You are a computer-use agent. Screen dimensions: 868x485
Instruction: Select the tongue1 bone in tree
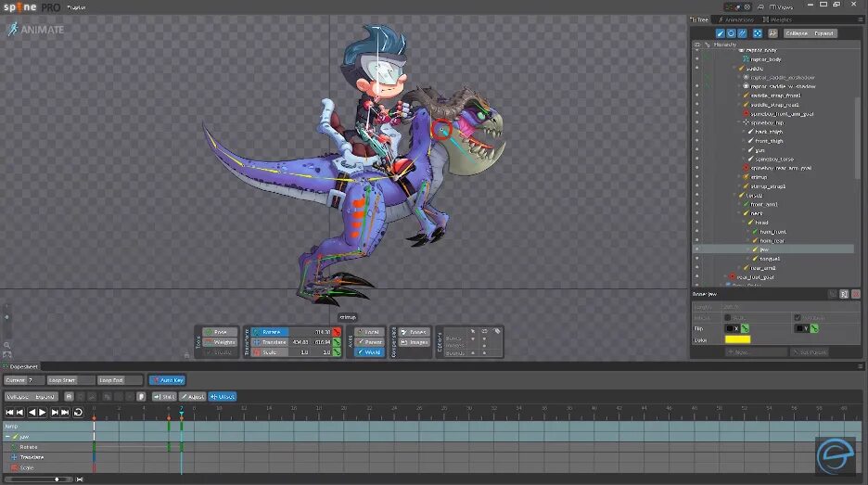pos(770,259)
